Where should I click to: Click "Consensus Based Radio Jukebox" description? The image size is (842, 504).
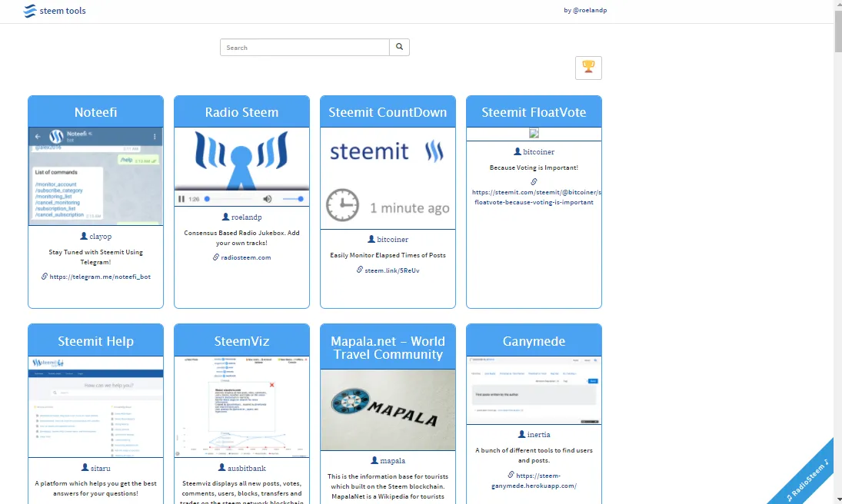point(241,237)
